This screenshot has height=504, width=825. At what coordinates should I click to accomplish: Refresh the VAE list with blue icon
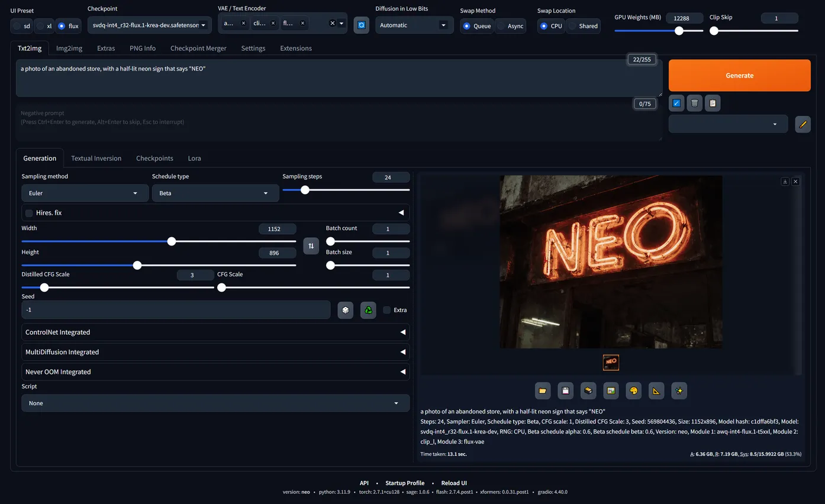click(361, 25)
